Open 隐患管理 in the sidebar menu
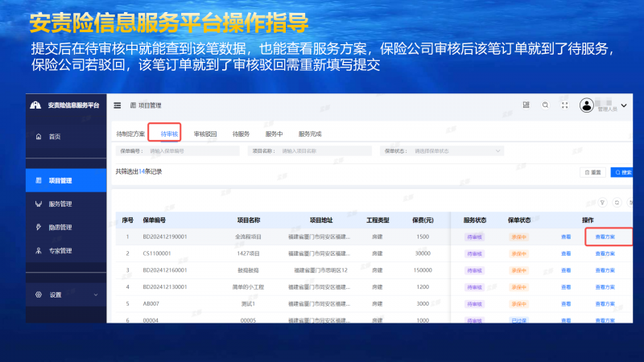 pyautogui.click(x=66, y=227)
